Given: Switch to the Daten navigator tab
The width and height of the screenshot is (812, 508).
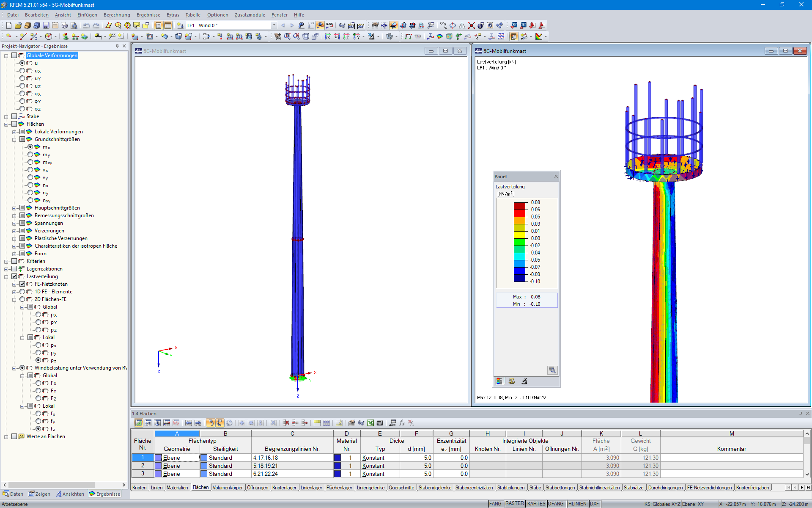Looking at the screenshot, I should (13, 494).
